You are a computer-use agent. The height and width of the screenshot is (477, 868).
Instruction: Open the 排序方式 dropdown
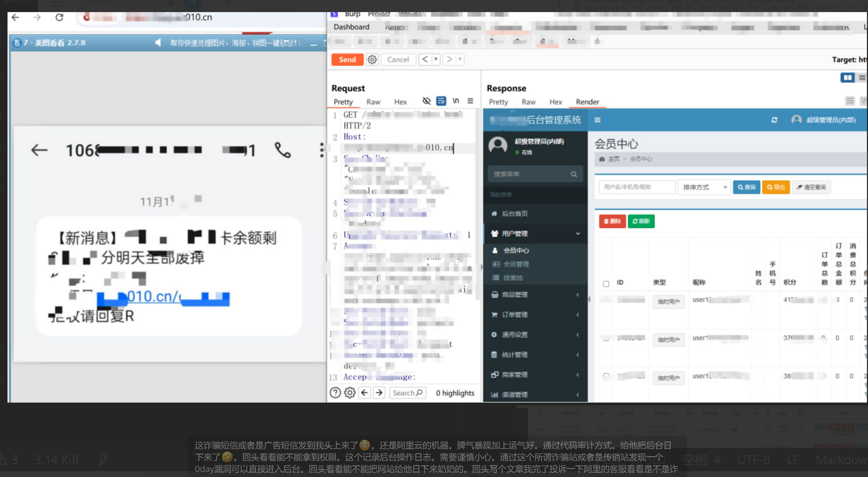point(704,187)
